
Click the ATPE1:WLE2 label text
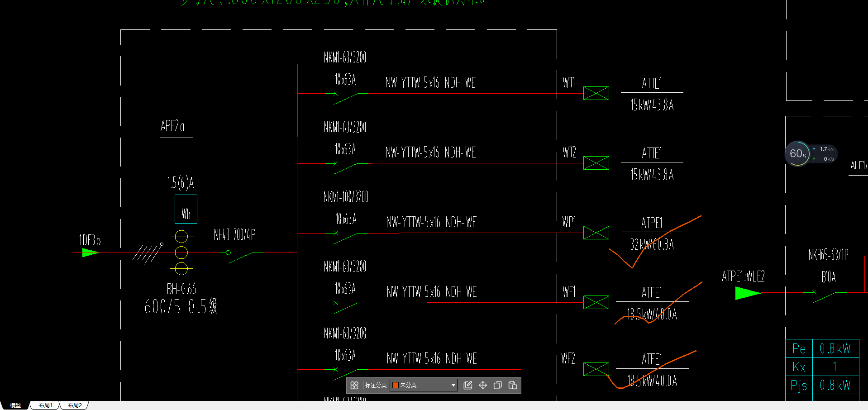(x=743, y=276)
